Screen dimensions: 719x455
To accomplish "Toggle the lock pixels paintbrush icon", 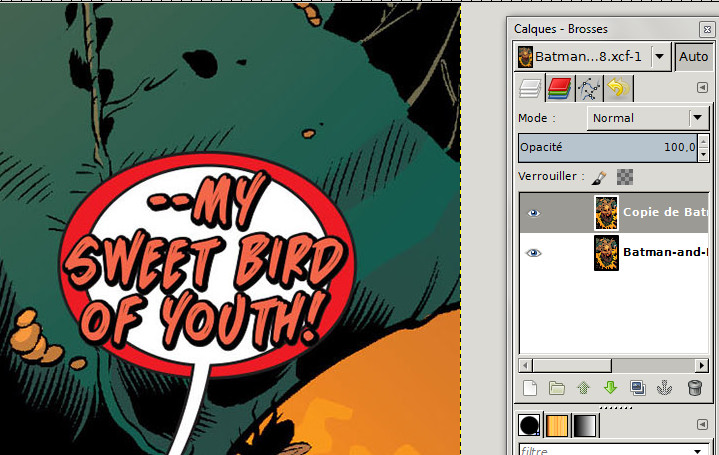I will [x=598, y=177].
